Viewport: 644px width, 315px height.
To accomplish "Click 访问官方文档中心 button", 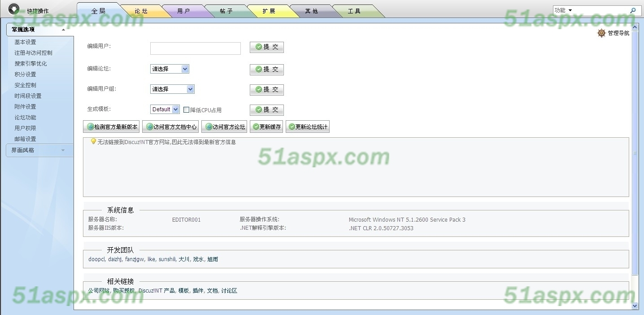I will click(x=170, y=127).
